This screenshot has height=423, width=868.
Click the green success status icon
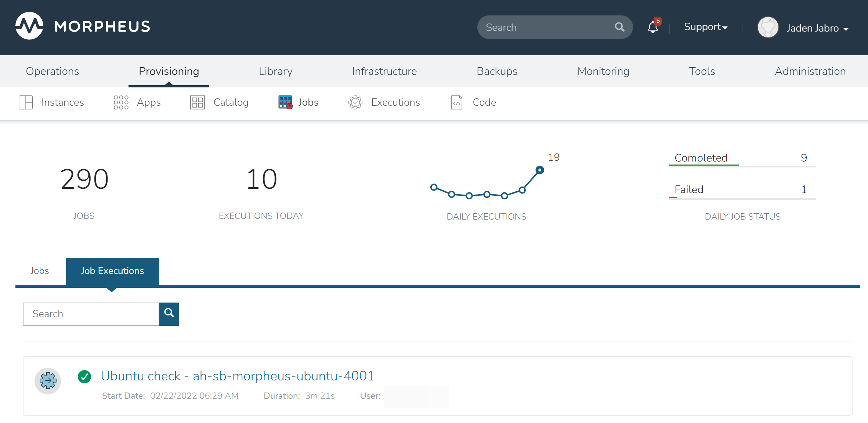84,376
